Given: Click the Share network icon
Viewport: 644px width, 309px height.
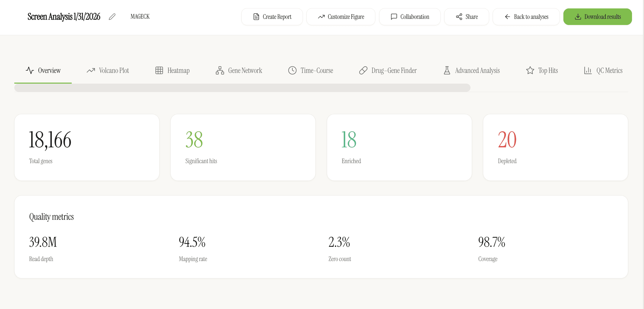Looking at the screenshot, I should point(459,17).
